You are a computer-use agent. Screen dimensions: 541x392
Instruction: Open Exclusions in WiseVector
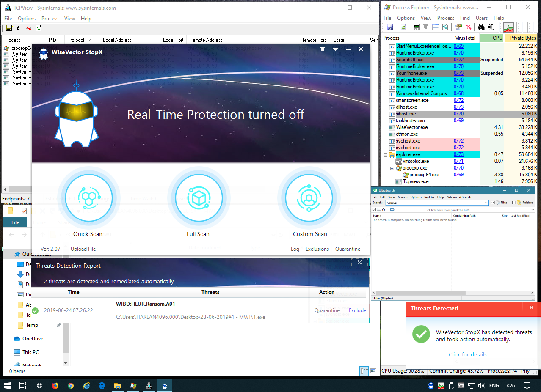(317, 249)
